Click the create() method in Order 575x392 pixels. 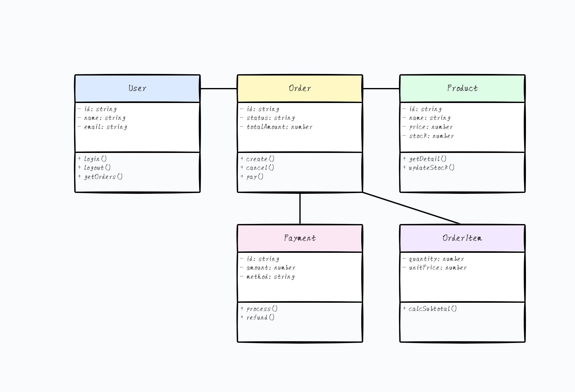coord(257,159)
